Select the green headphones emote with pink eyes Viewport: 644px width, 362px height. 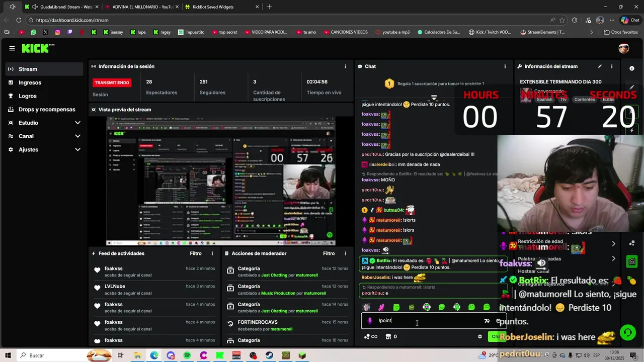pyautogui.click(x=427, y=307)
